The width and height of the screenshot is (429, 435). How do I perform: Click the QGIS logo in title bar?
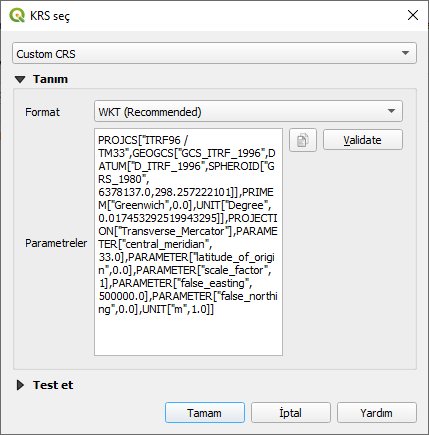(x=17, y=15)
